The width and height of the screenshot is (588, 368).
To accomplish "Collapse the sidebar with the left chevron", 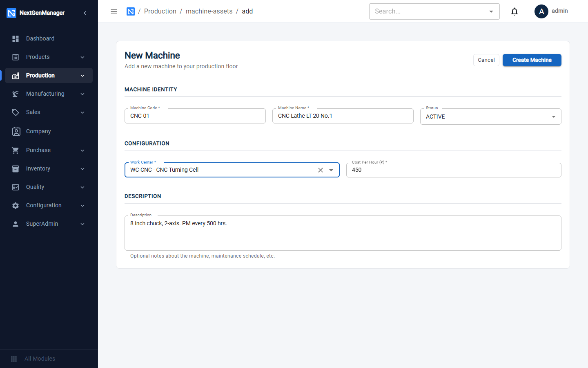I will coord(85,13).
